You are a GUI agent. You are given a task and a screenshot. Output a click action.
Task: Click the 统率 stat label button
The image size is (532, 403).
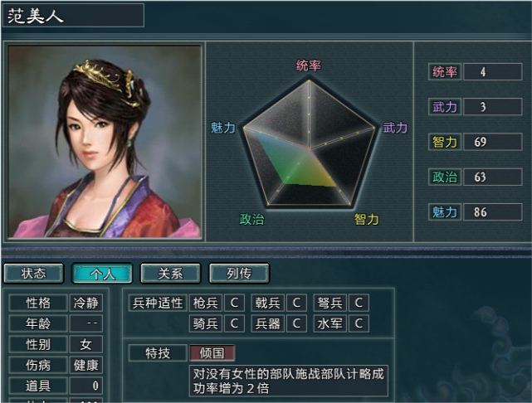click(x=445, y=72)
